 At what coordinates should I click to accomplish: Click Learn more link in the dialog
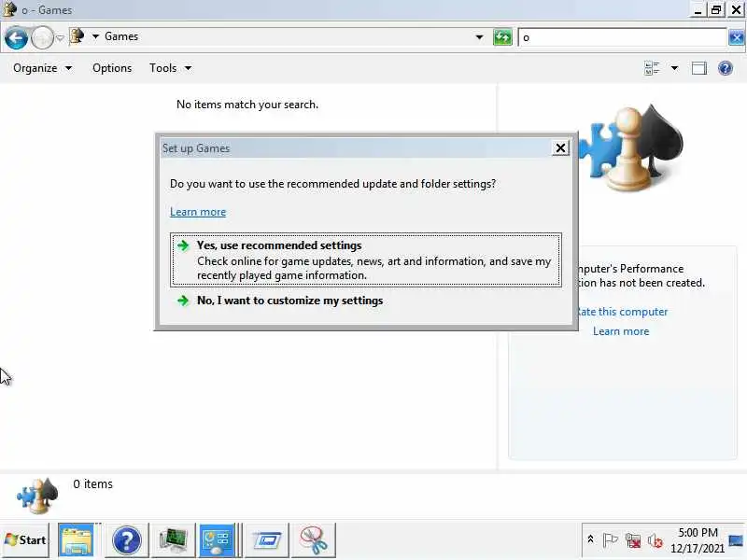coord(198,212)
